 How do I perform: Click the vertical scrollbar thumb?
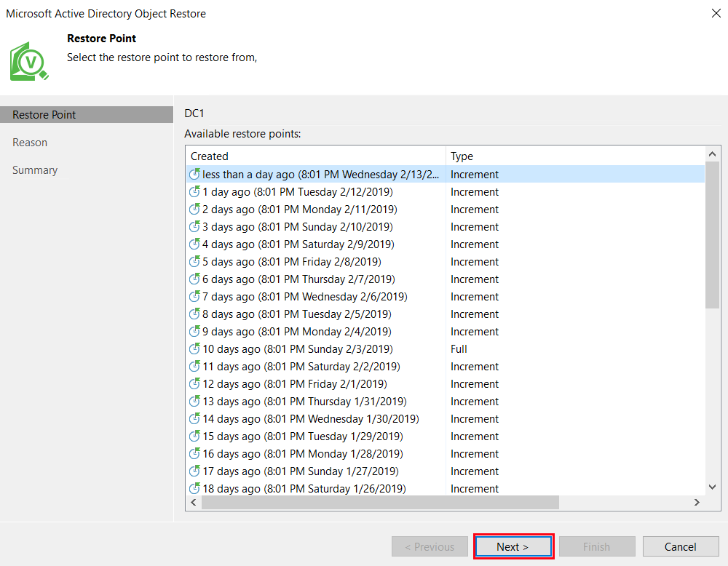click(712, 235)
